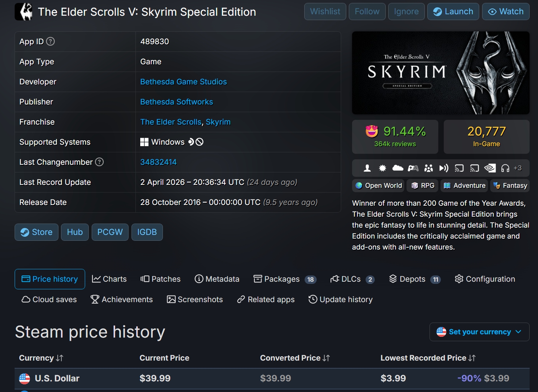Open the Screenshots tab
This screenshot has height=392, width=538.
pyautogui.click(x=195, y=300)
